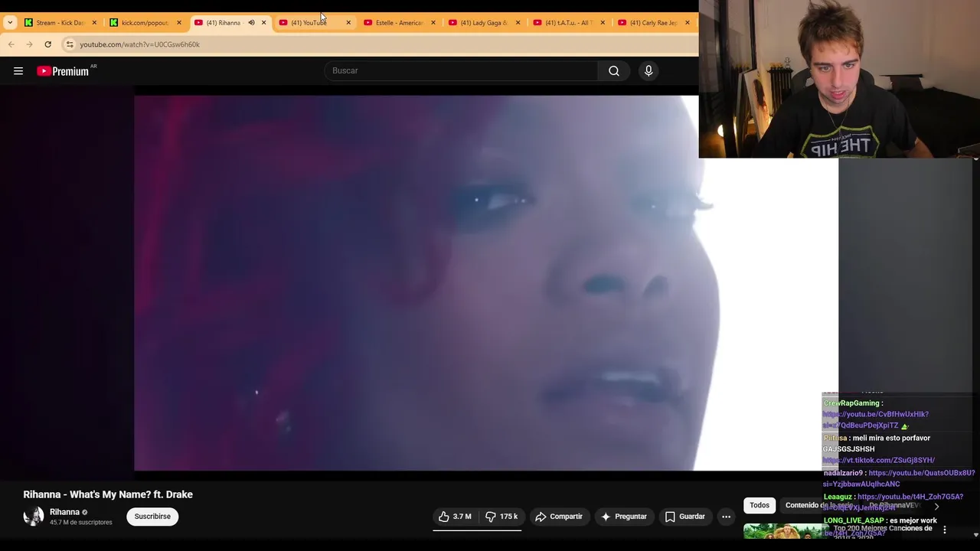Click the youtube.com URL address bar
This screenshot has width=980, height=551.
coord(139,44)
